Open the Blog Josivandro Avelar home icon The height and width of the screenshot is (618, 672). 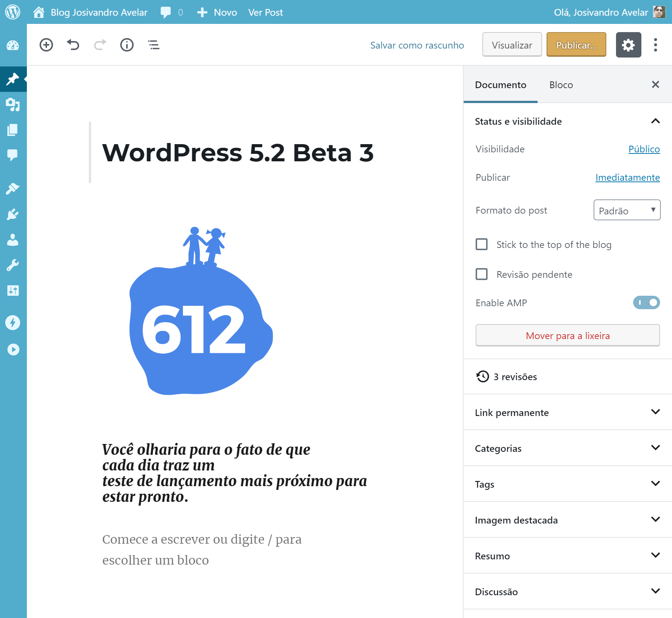point(38,12)
